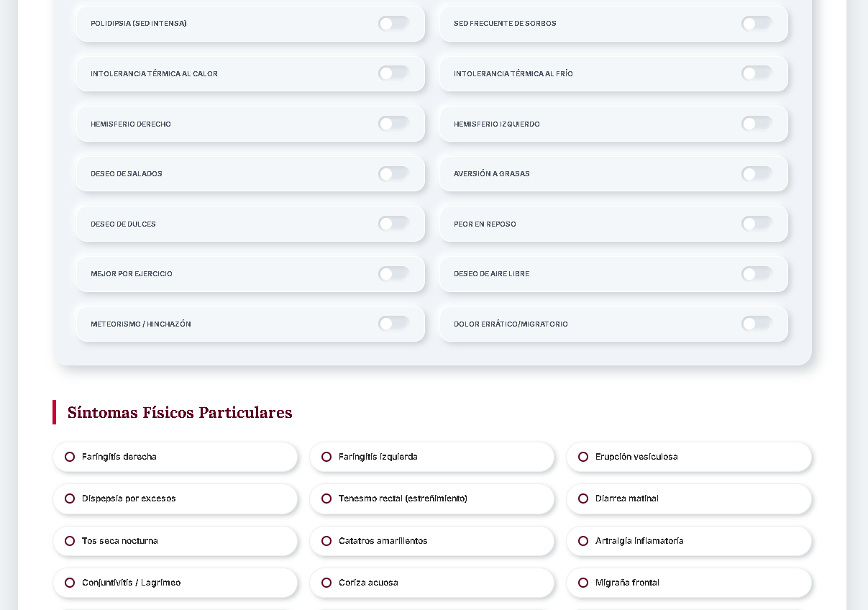Viewport: 868px width, 610px height.
Task: Enable the Deseo de salados toggle
Action: [393, 173]
